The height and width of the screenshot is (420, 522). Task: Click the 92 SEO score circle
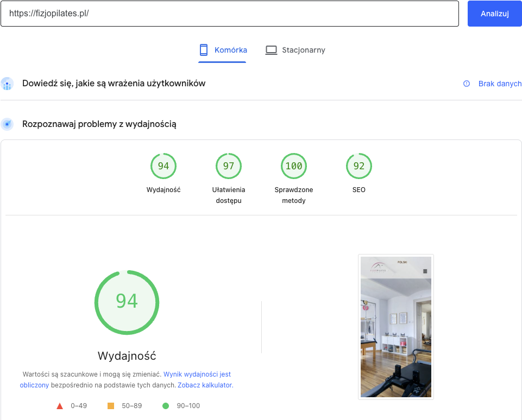click(x=359, y=166)
